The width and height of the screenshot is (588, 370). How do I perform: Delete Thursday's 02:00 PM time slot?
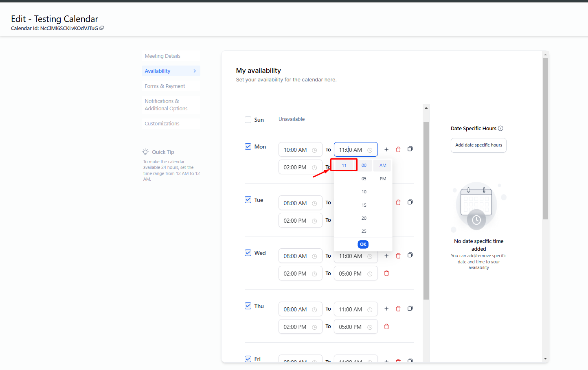pos(386,327)
